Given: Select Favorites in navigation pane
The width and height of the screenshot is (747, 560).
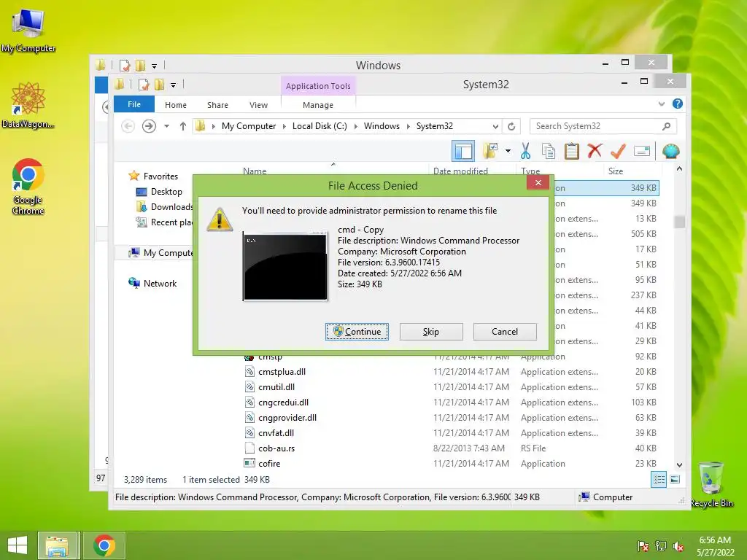Looking at the screenshot, I should [x=160, y=176].
